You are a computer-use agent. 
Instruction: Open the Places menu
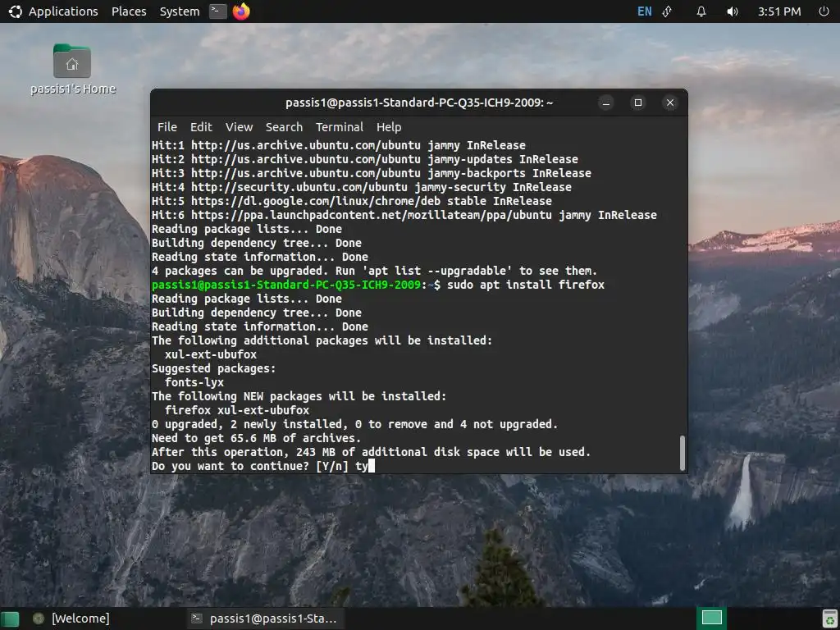(x=129, y=11)
